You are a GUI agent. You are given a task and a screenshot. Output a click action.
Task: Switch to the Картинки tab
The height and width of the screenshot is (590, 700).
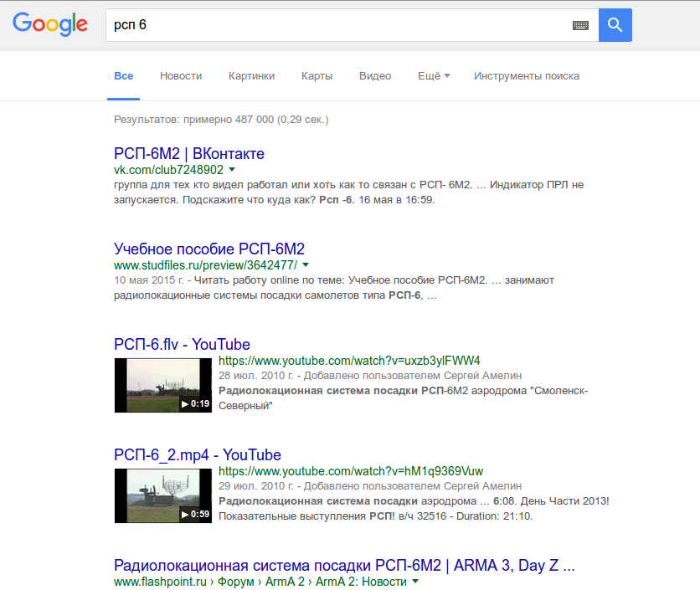tap(251, 76)
